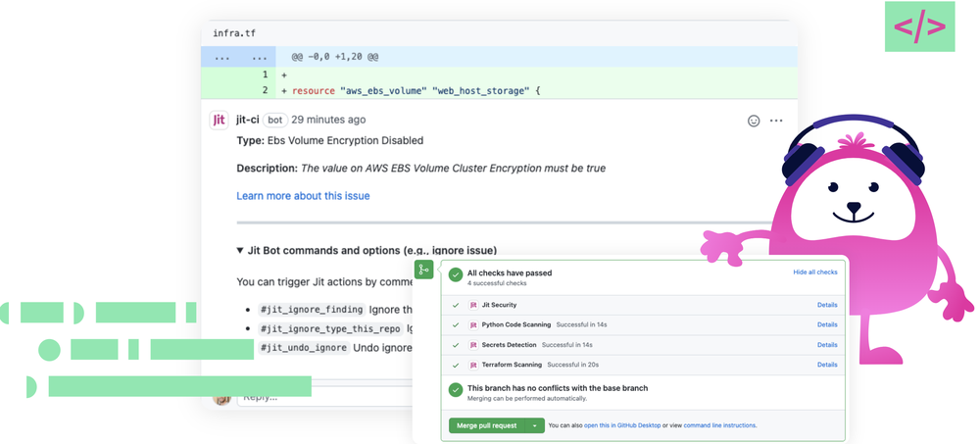Click the #jit_ignore_finding command text
The height and width of the screenshot is (444, 980).
point(312,310)
